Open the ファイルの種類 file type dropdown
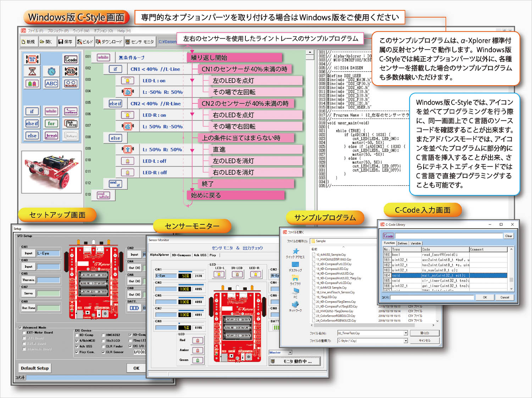 405,341
